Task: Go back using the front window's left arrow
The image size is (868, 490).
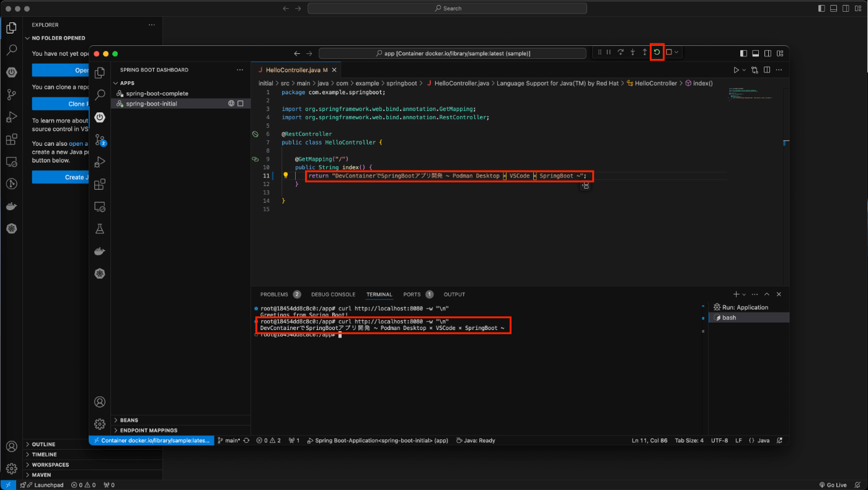Action: point(297,53)
